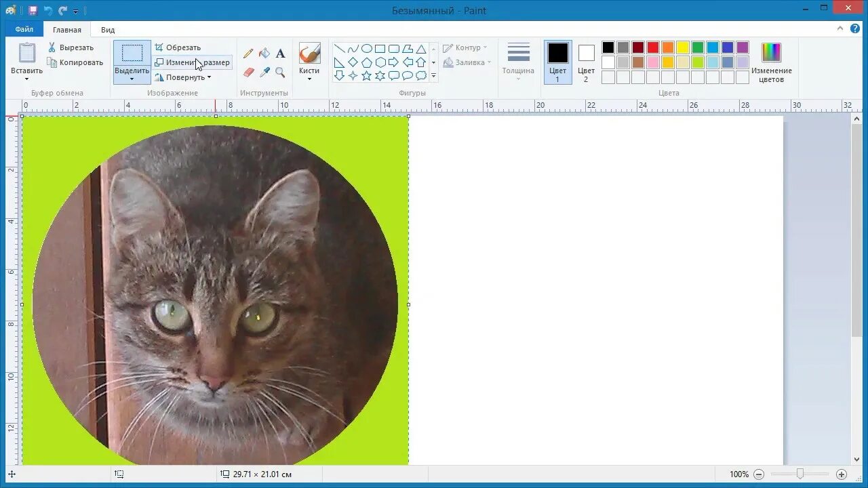This screenshot has height=488, width=868.
Task: Click the 100% zoom level text
Action: [739, 474]
